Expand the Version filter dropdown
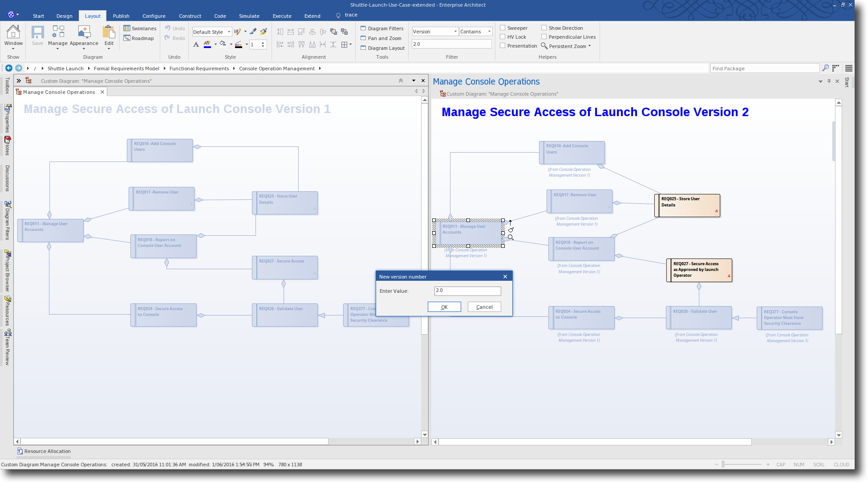 [455, 32]
